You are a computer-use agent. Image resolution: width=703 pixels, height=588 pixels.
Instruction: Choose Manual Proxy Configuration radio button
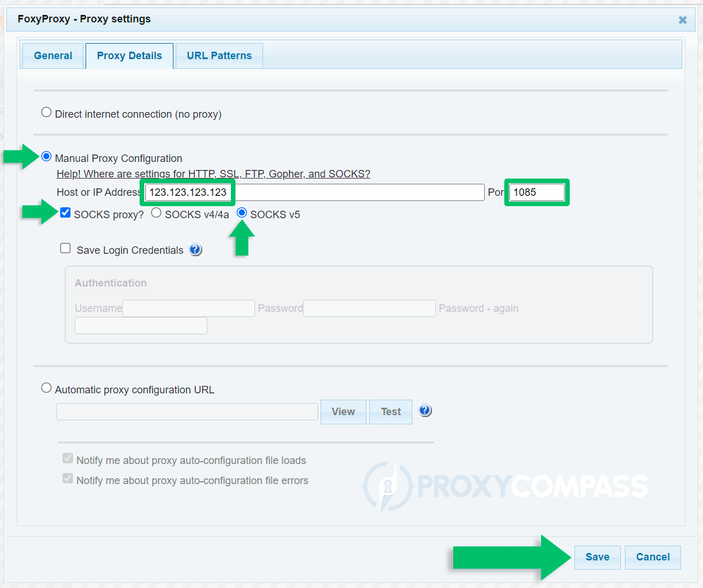(x=47, y=157)
